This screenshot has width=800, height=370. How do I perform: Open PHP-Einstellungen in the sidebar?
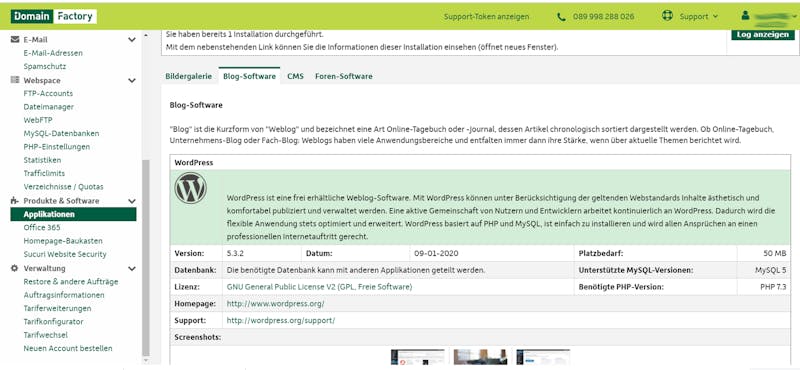point(57,146)
